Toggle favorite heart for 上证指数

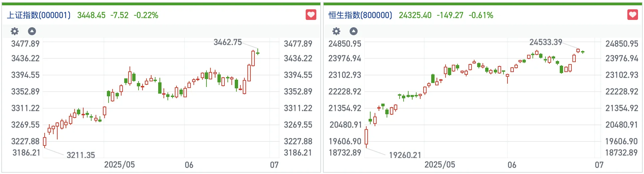[x=311, y=15]
